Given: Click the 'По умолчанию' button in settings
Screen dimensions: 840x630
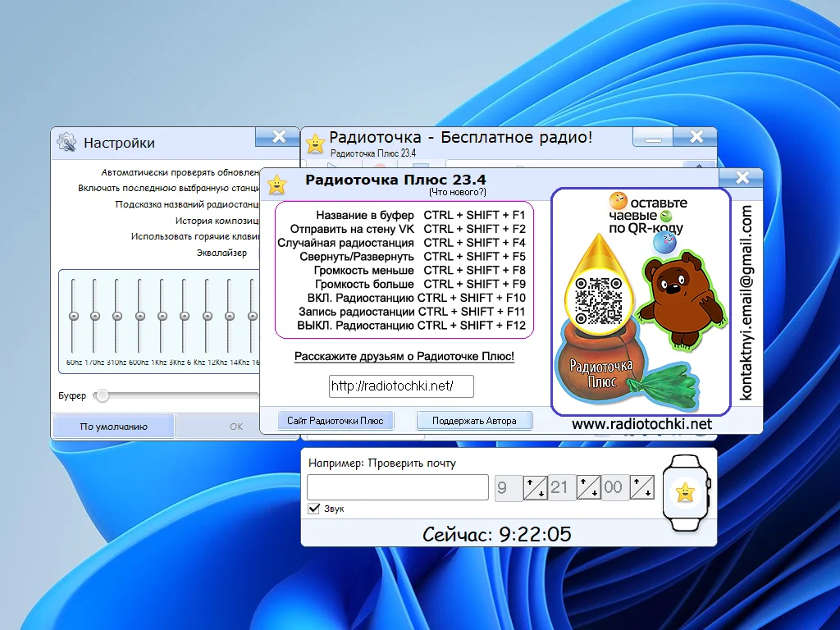Looking at the screenshot, I should pos(113,427).
